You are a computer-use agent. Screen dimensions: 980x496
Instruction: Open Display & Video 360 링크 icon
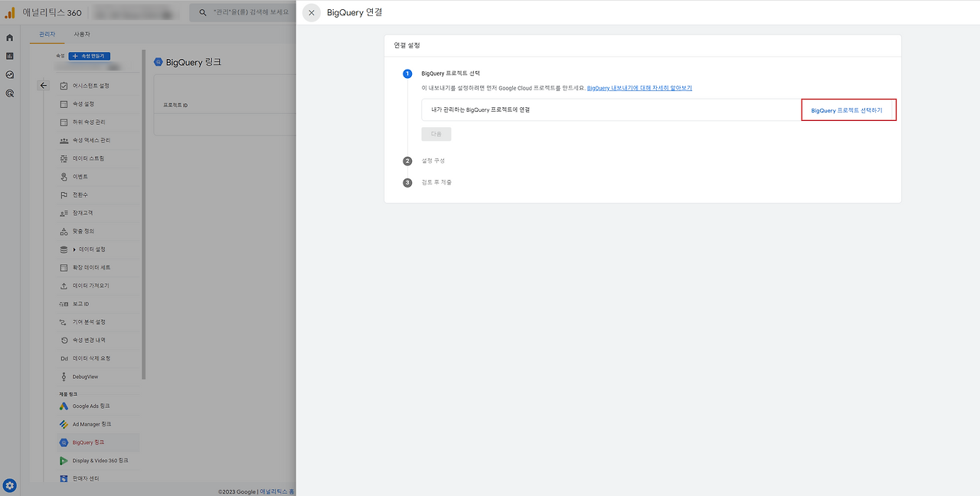(x=64, y=461)
